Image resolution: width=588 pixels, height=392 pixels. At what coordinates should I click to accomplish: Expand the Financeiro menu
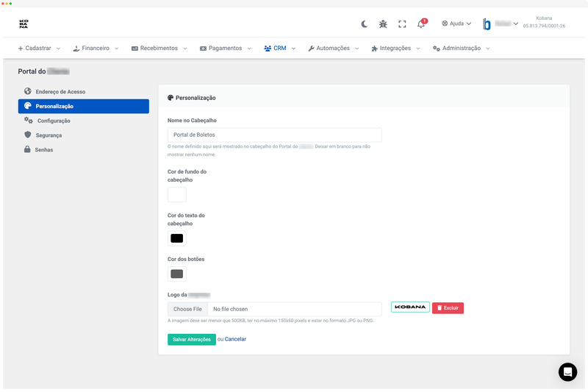tap(96, 48)
